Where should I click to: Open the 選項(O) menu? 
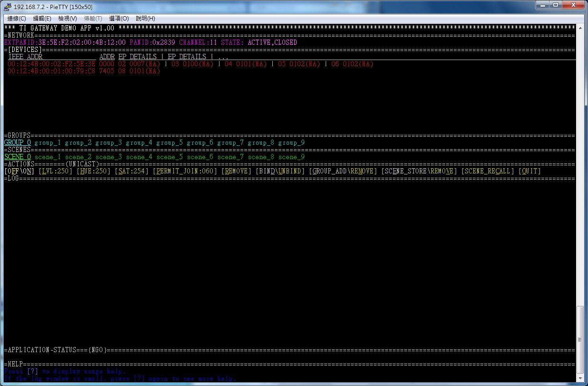pos(119,18)
